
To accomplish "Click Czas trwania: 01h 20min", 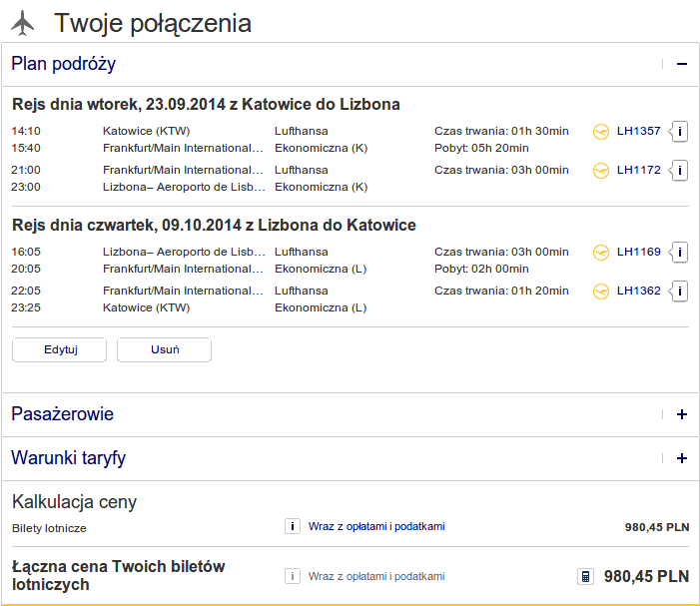I will [x=501, y=291].
